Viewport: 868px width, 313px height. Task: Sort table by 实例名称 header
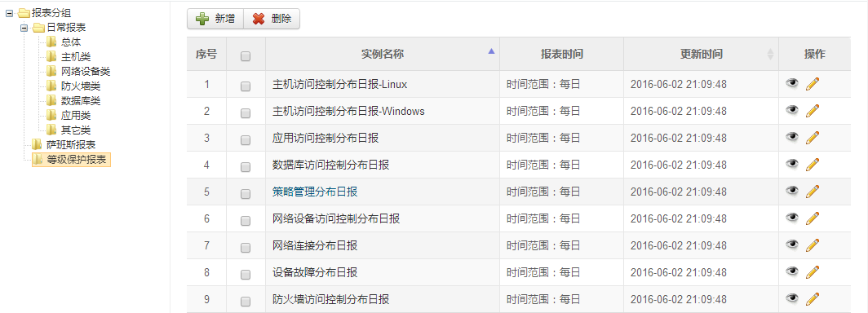click(x=383, y=54)
